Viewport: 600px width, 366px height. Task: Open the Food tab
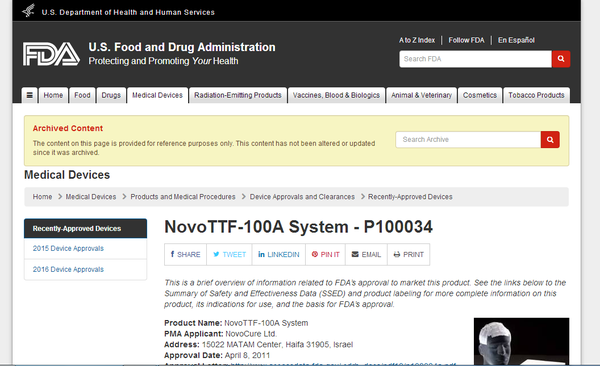pyautogui.click(x=82, y=95)
